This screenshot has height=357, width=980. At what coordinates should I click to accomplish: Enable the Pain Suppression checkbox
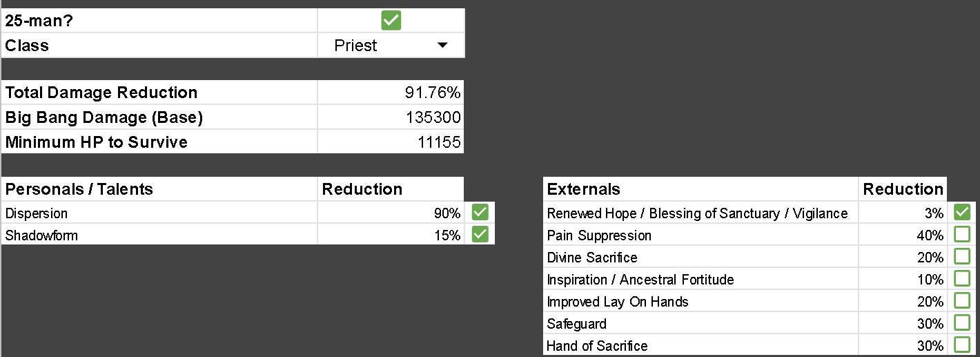click(x=962, y=235)
